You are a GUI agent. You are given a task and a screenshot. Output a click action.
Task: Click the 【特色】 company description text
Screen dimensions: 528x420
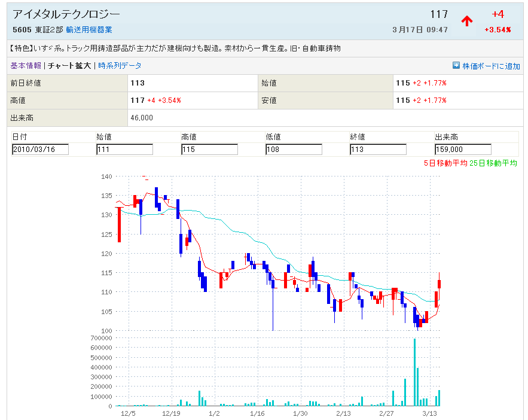[x=174, y=48]
